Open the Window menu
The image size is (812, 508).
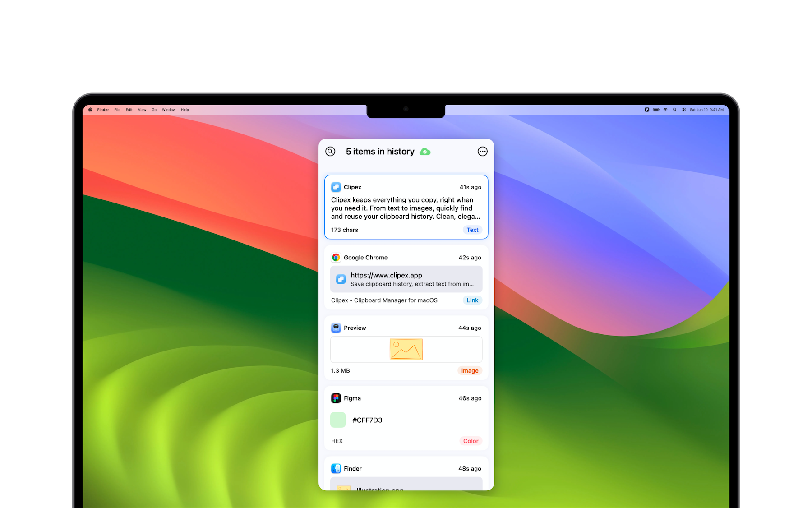click(169, 110)
